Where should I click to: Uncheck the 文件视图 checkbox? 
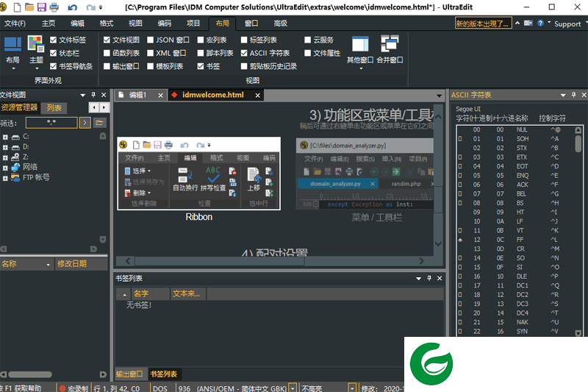[x=107, y=40]
